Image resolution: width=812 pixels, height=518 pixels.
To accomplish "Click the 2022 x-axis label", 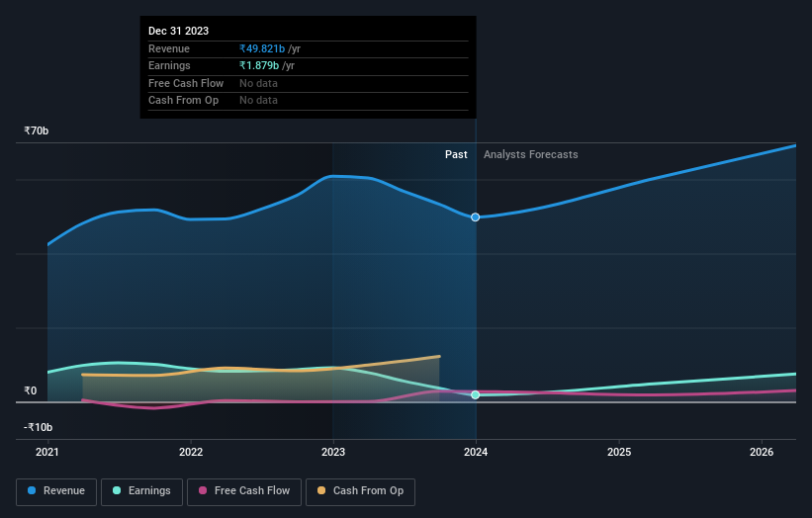I will click(x=191, y=452).
